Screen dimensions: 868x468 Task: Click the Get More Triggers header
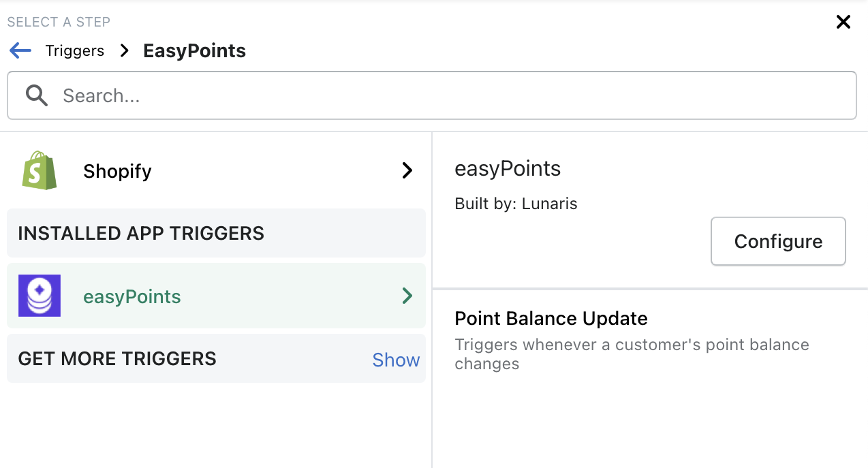coord(117,359)
